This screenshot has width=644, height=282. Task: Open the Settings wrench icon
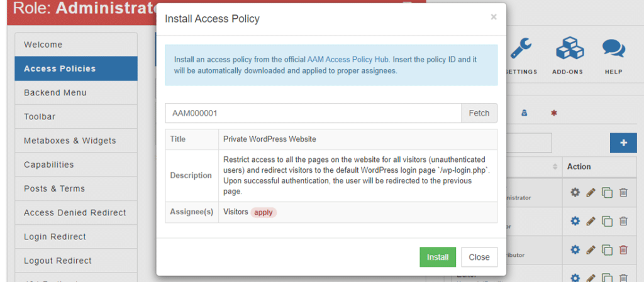(x=521, y=49)
